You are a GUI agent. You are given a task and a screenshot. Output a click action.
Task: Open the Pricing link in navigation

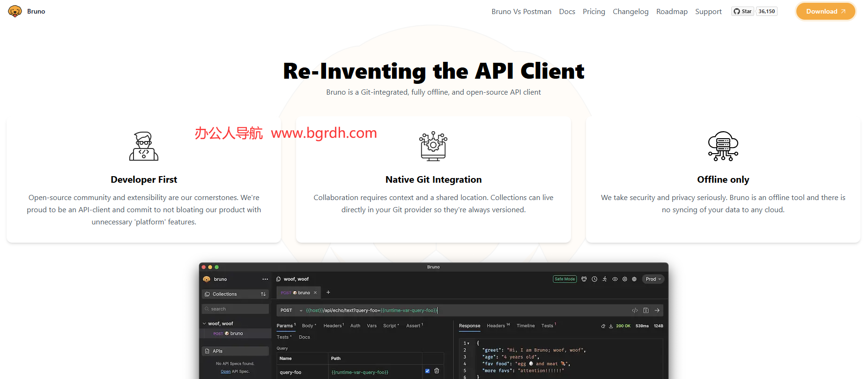tap(594, 11)
